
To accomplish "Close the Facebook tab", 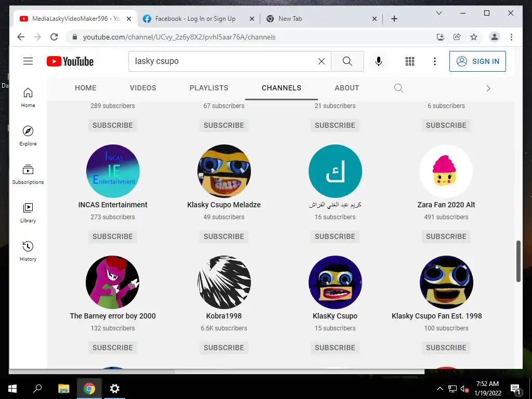I will [x=252, y=19].
